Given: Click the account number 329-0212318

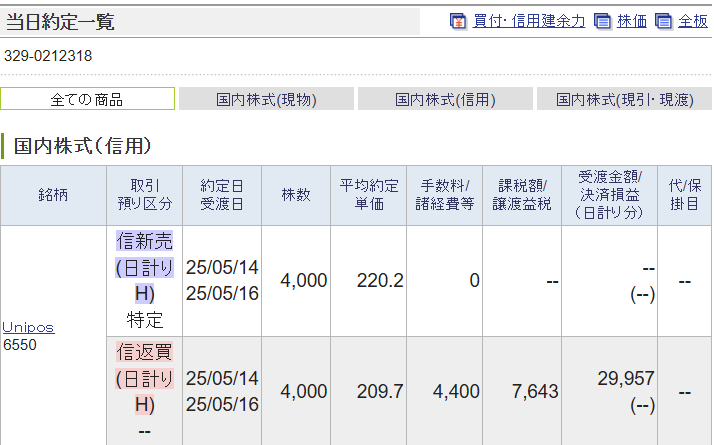Looking at the screenshot, I should 48,56.
